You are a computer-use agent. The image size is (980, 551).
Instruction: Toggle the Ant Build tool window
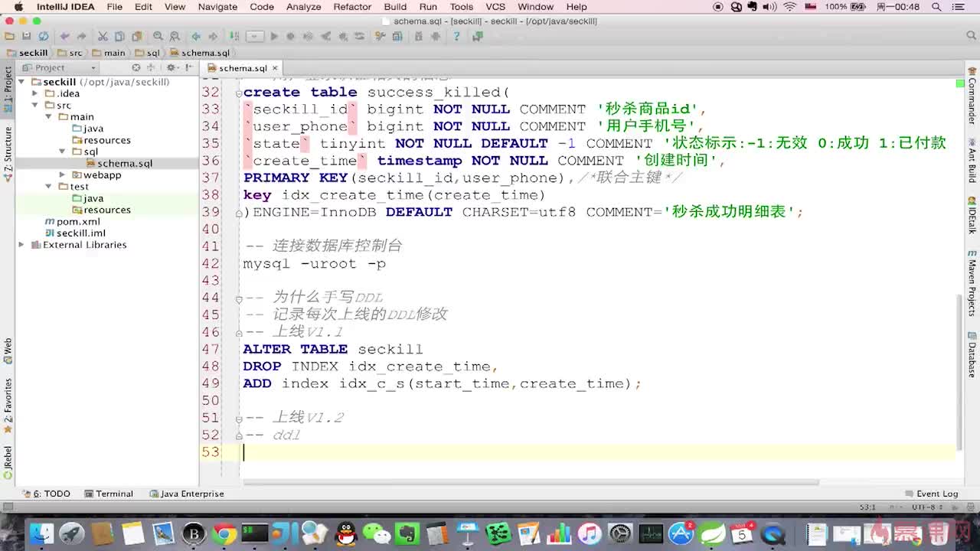(x=972, y=160)
